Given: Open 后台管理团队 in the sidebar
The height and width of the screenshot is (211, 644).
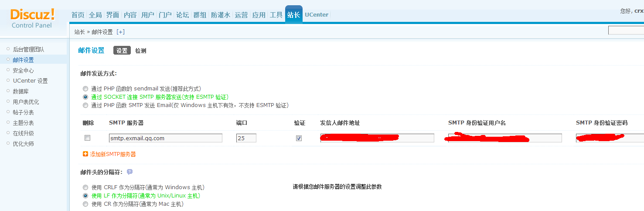Looking at the screenshot, I should point(28,49).
